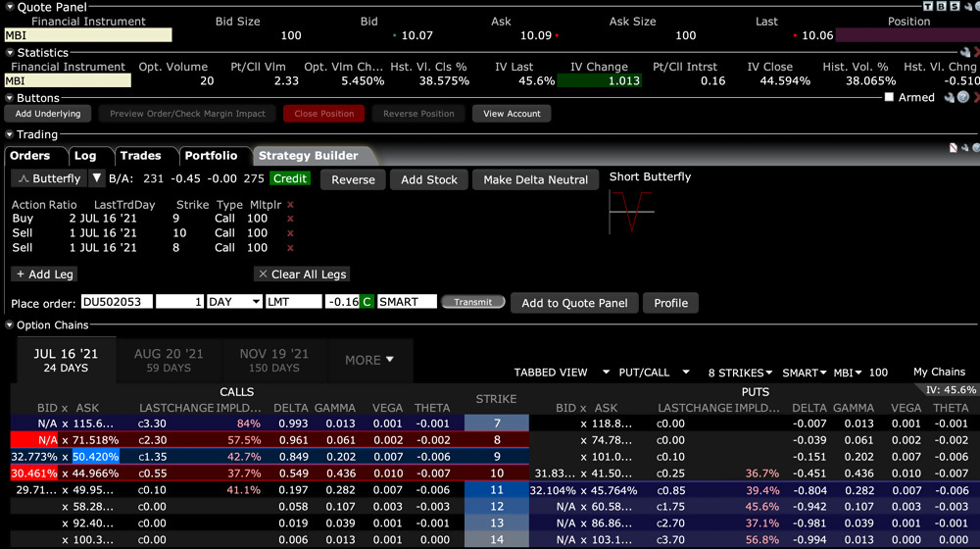The width and height of the screenshot is (980, 549).
Task: Open the DAY time-in-force dropdown
Action: point(234,302)
